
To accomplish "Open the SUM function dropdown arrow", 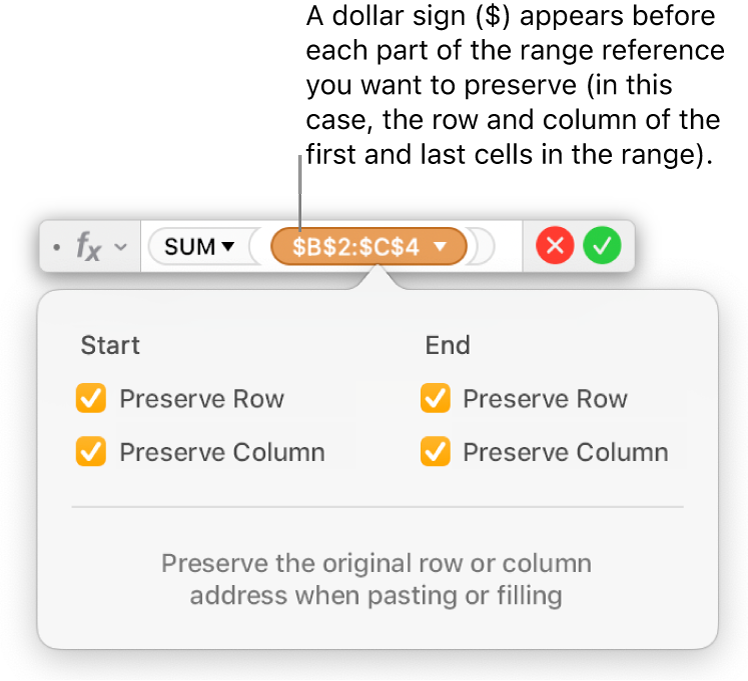I will coord(228,246).
